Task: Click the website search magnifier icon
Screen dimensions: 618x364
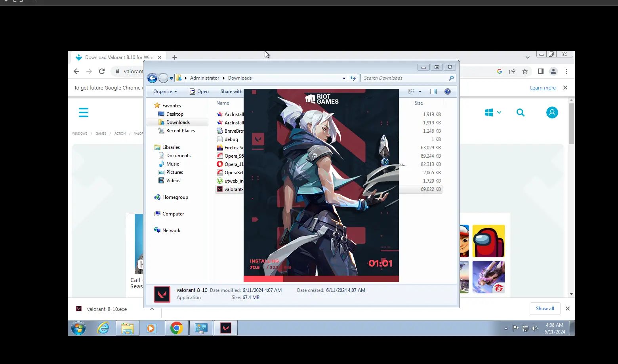Action: pyautogui.click(x=521, y=112)
